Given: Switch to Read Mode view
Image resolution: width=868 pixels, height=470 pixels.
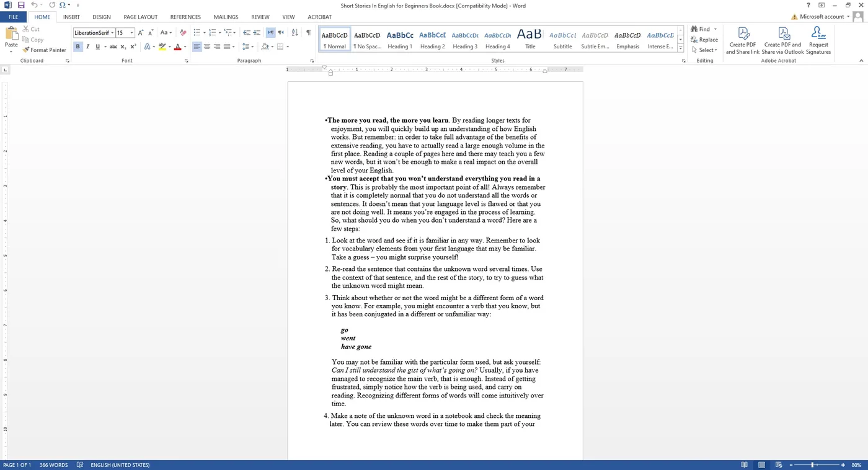Looking at the screenshot, I should pos(744,465).
